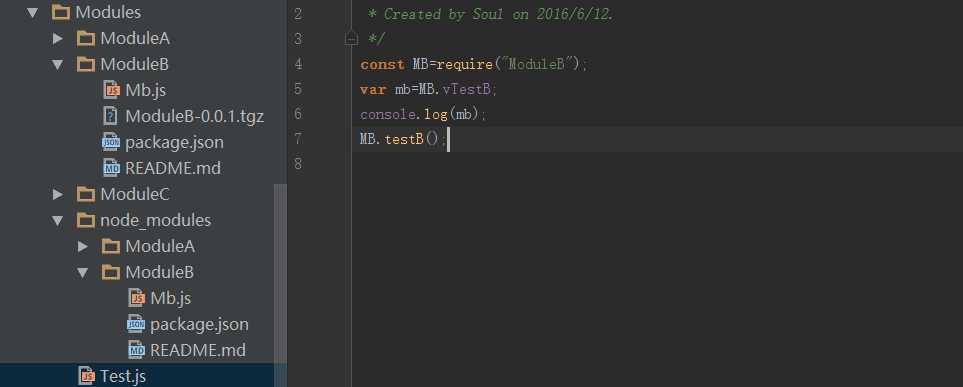This screenshot has width=963, height=387.
Task: Open README.md under Modules/ModuleB
Action: pos(173,168)
